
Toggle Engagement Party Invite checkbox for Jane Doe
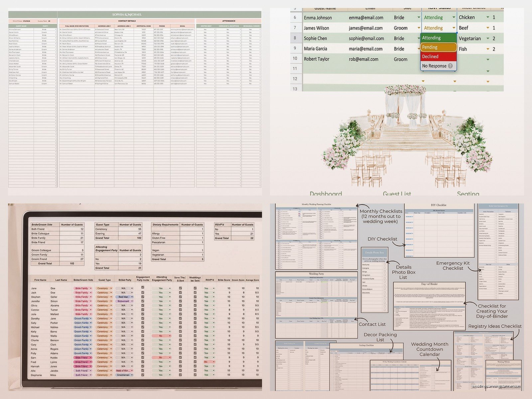[x=143, y=287]
